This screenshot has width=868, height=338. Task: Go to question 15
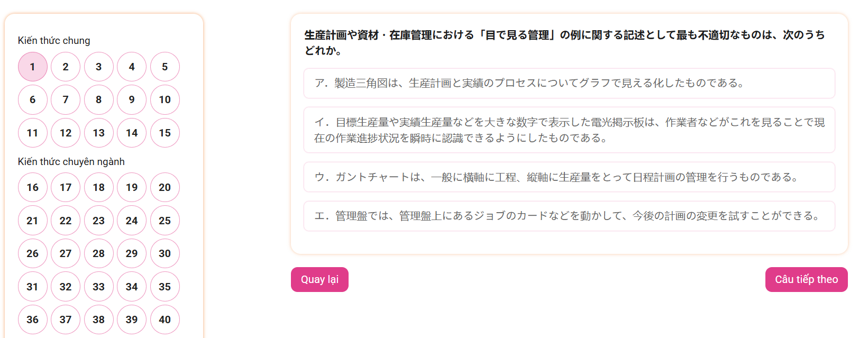click(165, 133)
